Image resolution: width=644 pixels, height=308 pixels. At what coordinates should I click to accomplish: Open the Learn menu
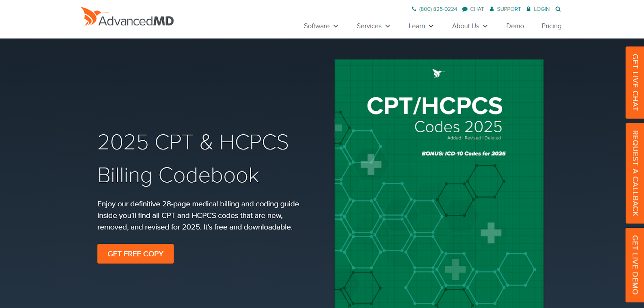tap(417, 26)
